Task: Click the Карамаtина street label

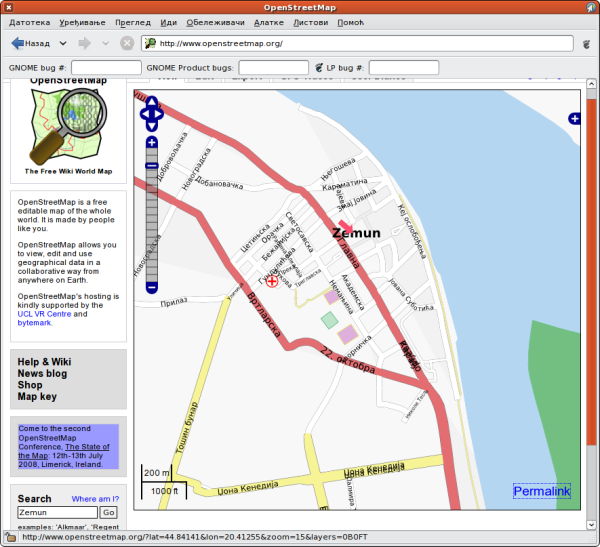Action: pos(345,184)
